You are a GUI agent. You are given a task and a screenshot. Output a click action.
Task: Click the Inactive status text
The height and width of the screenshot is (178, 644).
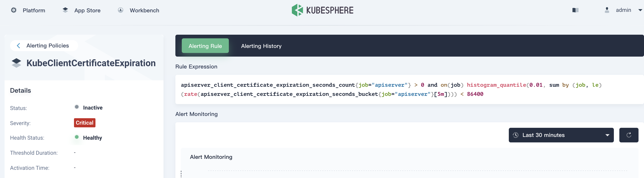pyautogui.click(x=93, y=108)
